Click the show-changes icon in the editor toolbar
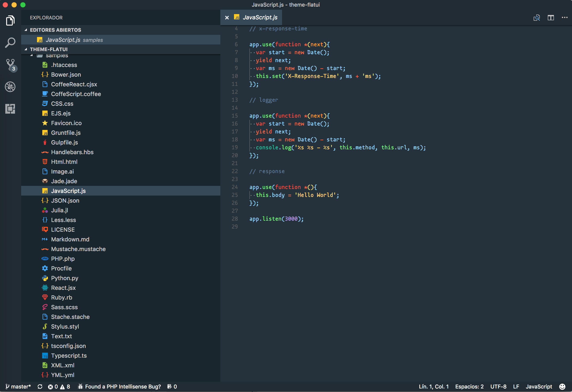The width and height of the screenshot is (572, 392). [537, 18]
